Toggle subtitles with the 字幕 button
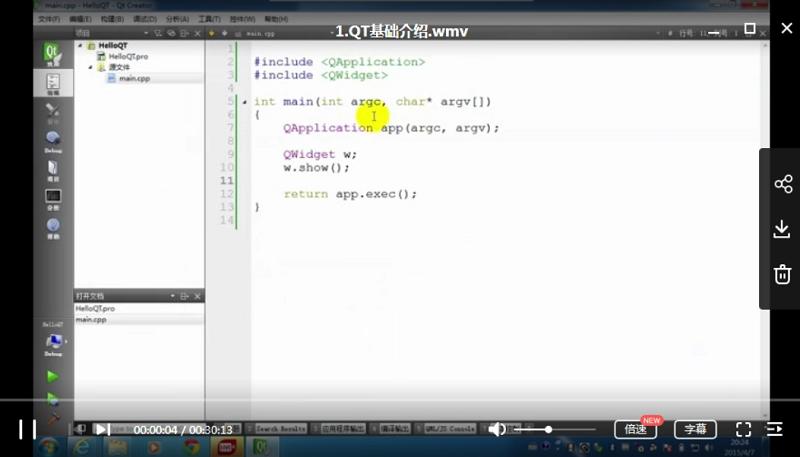The image size is (800, 457). (x=695, y=429)
